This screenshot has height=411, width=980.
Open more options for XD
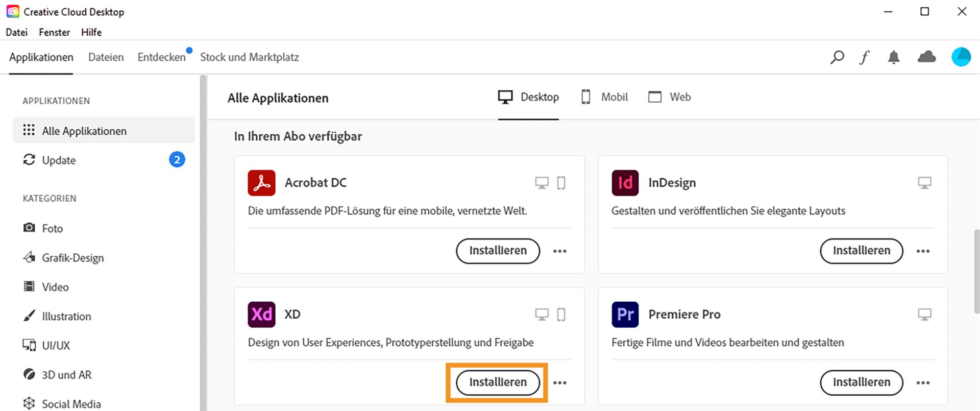[x=560, y=383]
